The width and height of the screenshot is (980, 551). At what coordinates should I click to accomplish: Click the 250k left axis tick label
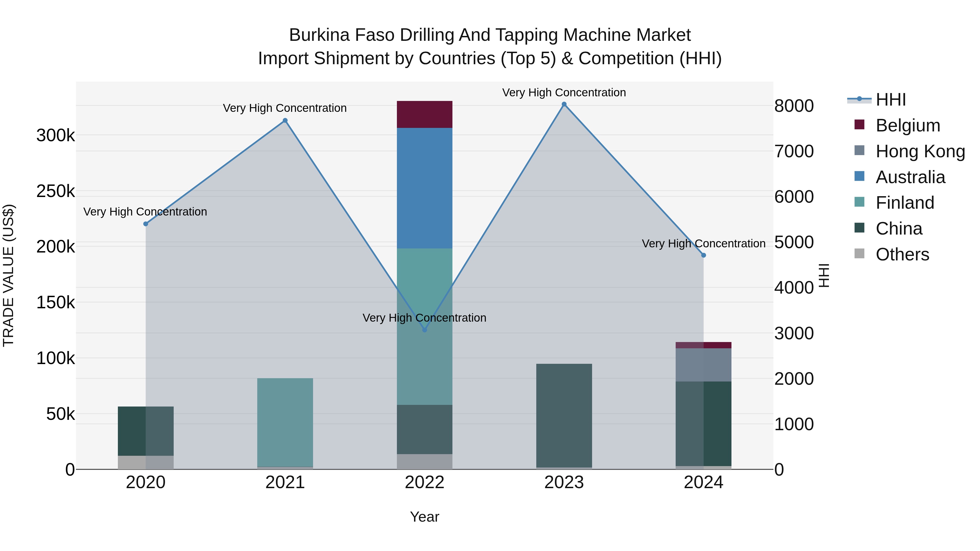point(56,191)
